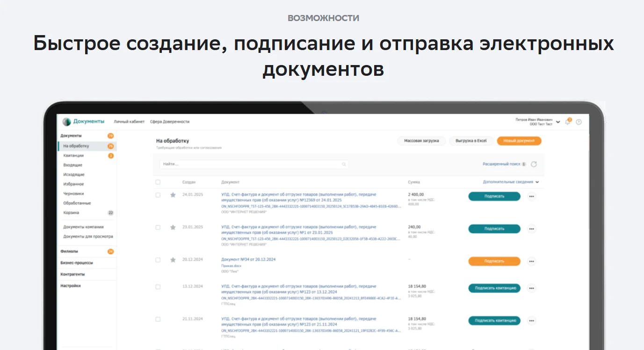
Task: Open the three-dot menu for the 23.01.2025 document
Action: coord(531,229)
